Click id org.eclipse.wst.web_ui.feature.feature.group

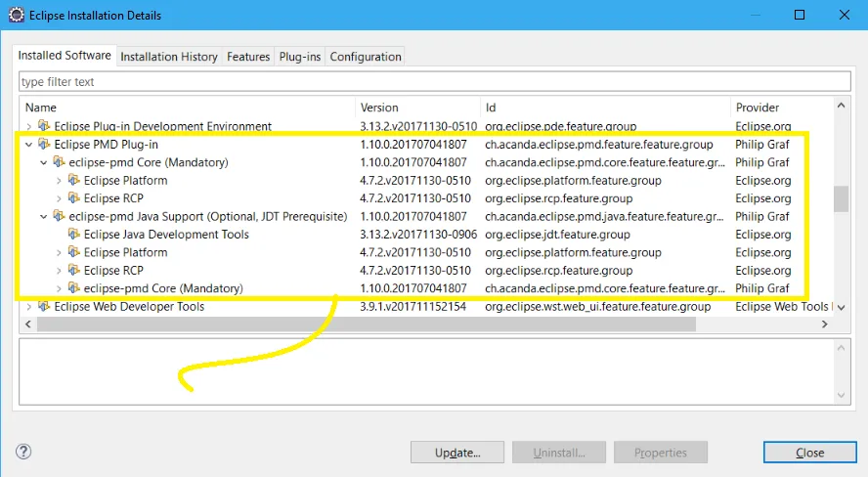click(598, 307)
